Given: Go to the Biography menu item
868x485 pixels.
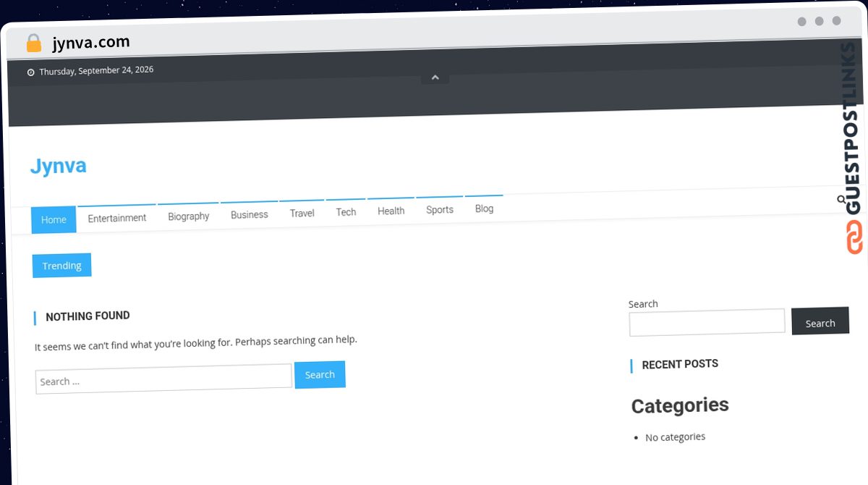Looking at the screenshot, I should [x=189, y=216].
